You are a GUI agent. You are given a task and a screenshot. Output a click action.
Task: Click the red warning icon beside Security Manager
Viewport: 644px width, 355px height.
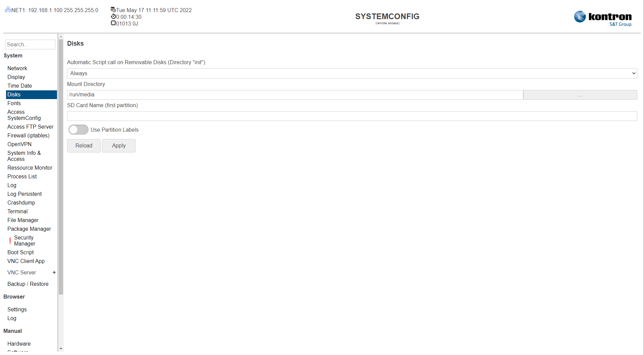point(10,240)
